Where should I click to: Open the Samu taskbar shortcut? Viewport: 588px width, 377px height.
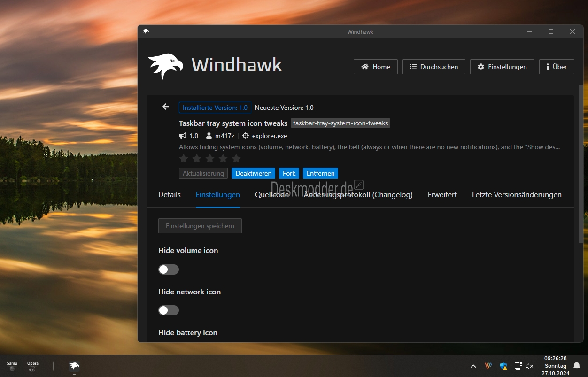(x=12, y=366)
